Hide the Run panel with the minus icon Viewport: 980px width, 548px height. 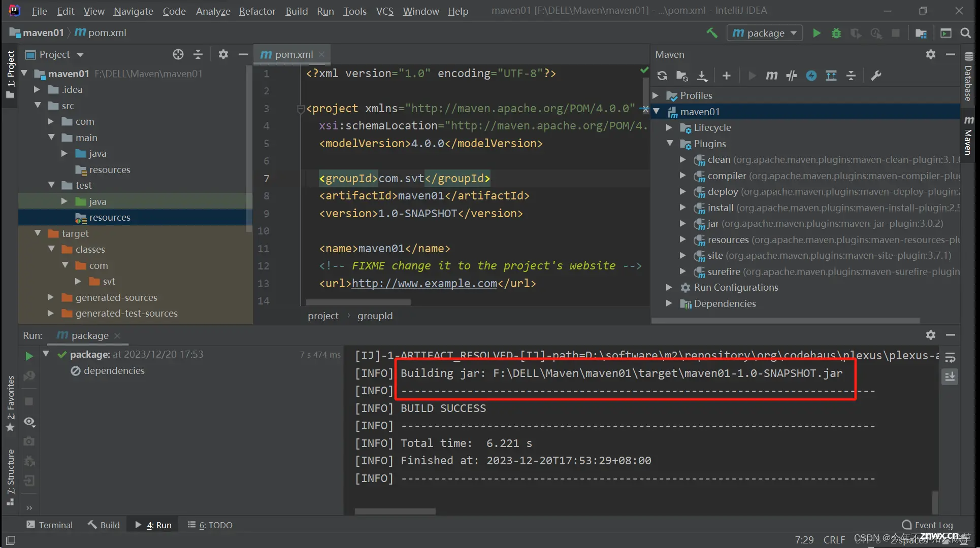click(951, 335)
